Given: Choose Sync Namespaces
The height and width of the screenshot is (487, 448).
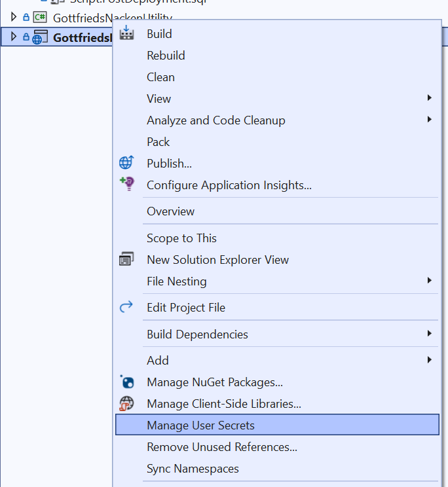Looking at the screenshot, I should pyautogui.click(x=193, y=469).
